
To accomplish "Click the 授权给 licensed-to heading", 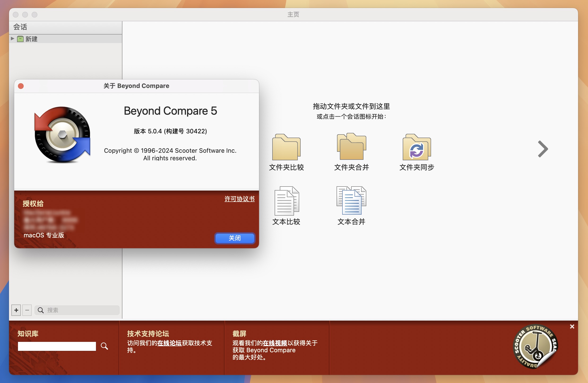I will click(33, 204).
